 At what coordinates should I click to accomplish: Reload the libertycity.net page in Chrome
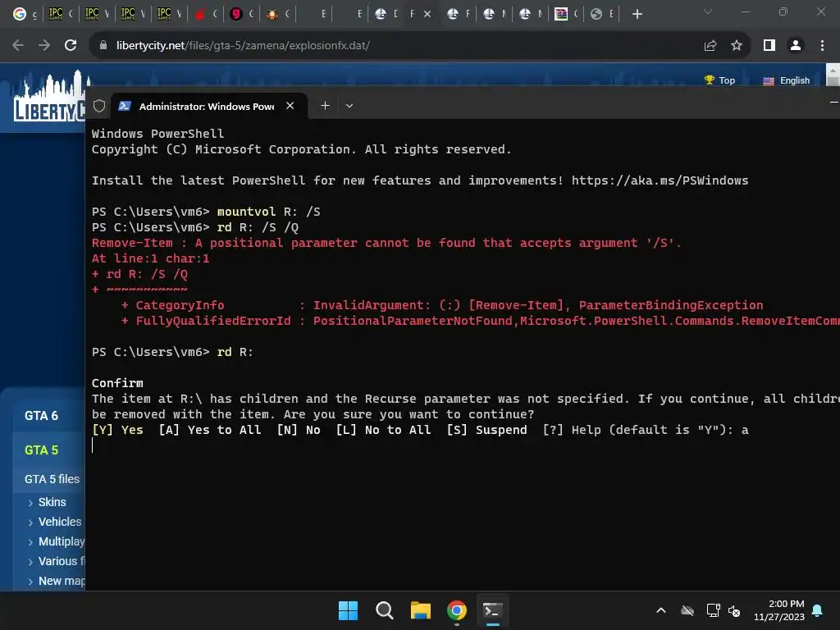click(71, 46)
